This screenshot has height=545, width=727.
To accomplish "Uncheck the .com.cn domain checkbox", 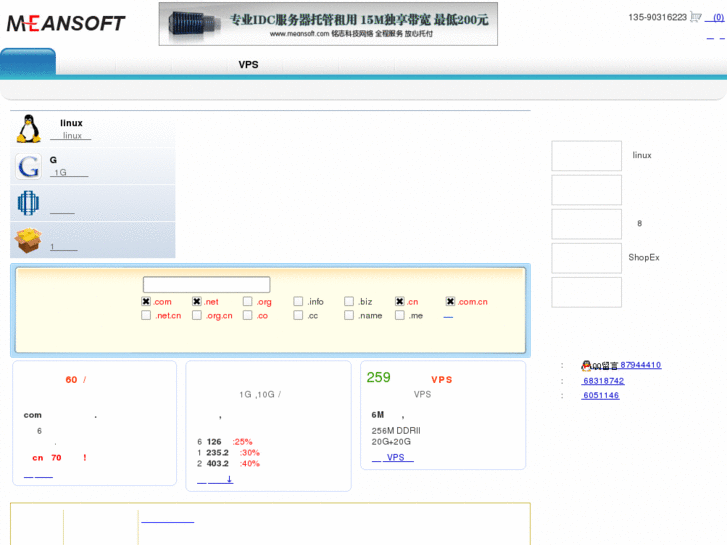I will (x=450, y=301).
